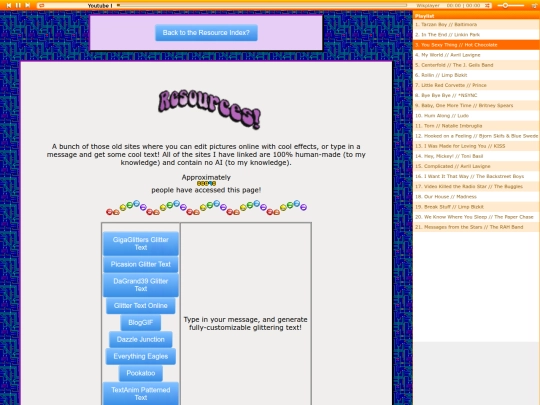The height and width of the screenshot is (405, 540).
Task: Play Break Stuff by Limp Bizkit
Action: tap(476, 207)
